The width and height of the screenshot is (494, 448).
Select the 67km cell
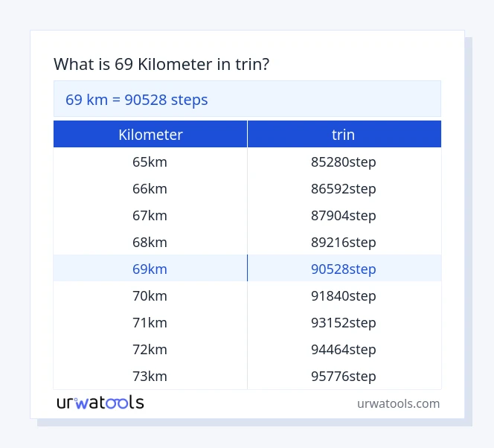150,215
